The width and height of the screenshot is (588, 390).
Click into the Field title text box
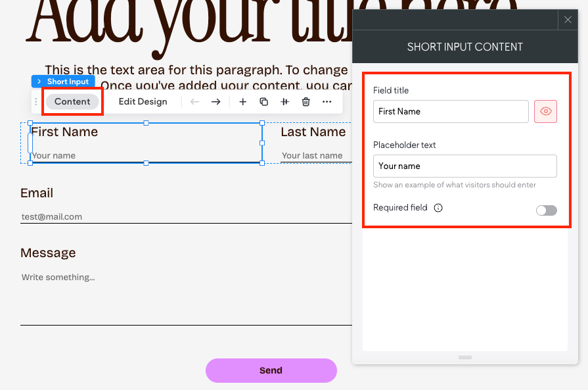click(x=450, y=112)
